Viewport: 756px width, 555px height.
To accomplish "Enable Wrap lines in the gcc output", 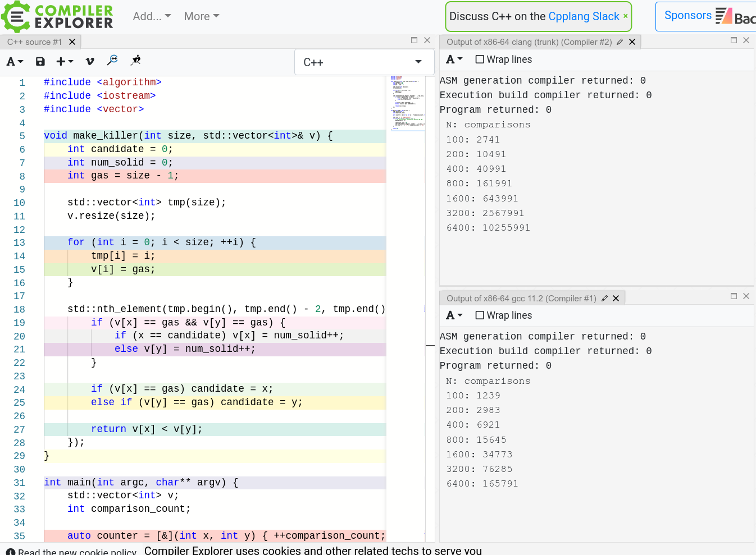I will click(x=480, y=315).
